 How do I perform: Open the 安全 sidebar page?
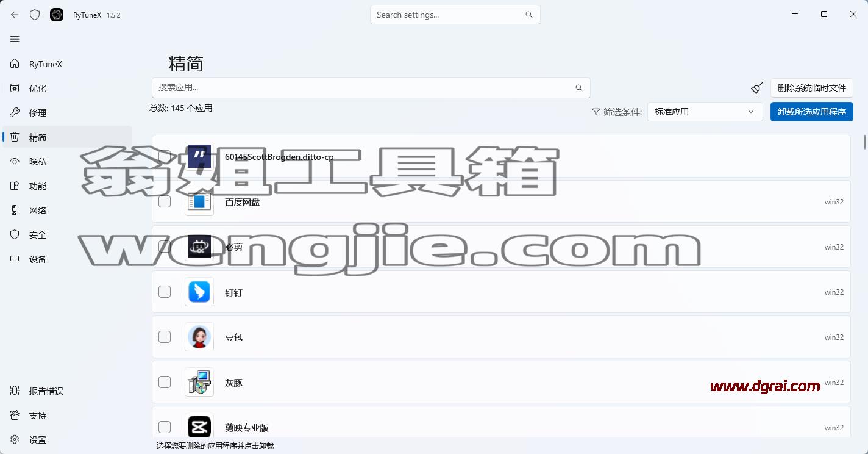coord(67,235)
